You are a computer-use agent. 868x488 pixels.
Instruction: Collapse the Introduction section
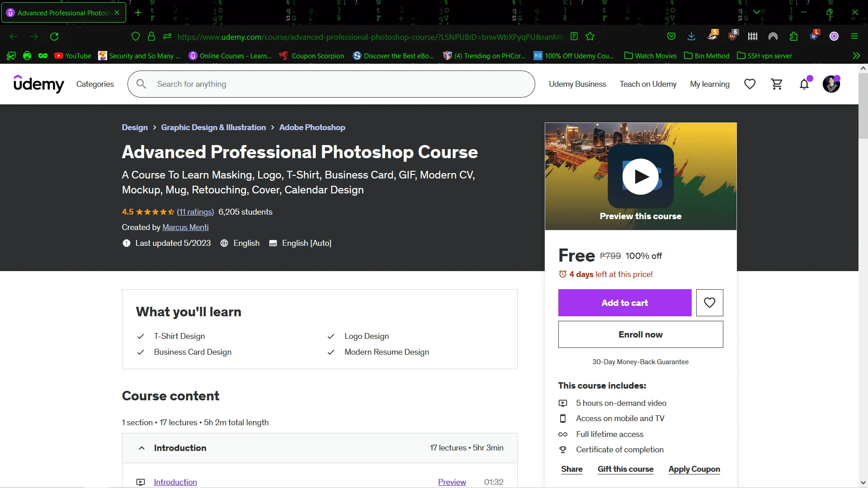tap(320, 448)
